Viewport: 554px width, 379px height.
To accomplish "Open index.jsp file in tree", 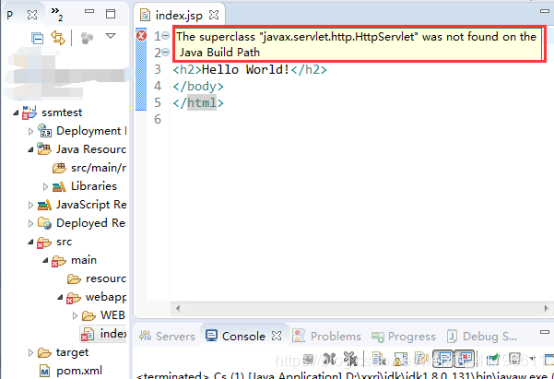I will (x=113, y=333).
